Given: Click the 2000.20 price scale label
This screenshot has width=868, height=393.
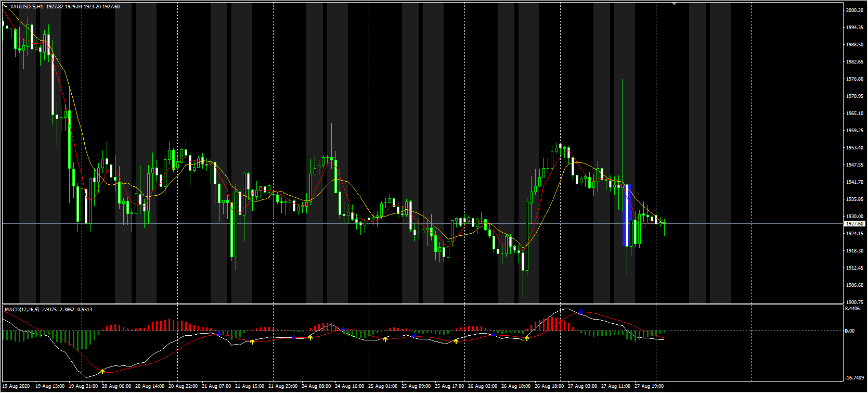Looking at the screenshot, I should [854, 10].
